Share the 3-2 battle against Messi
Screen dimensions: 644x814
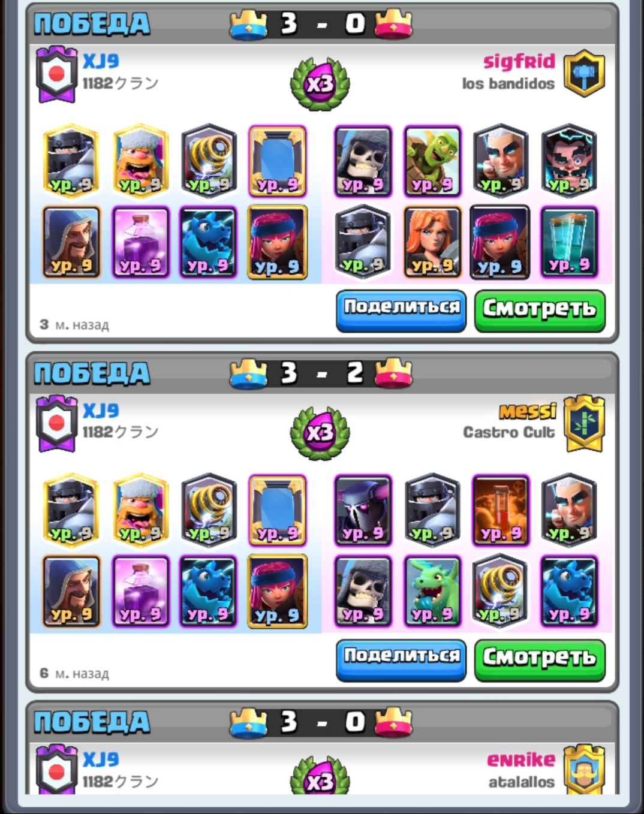401,660
